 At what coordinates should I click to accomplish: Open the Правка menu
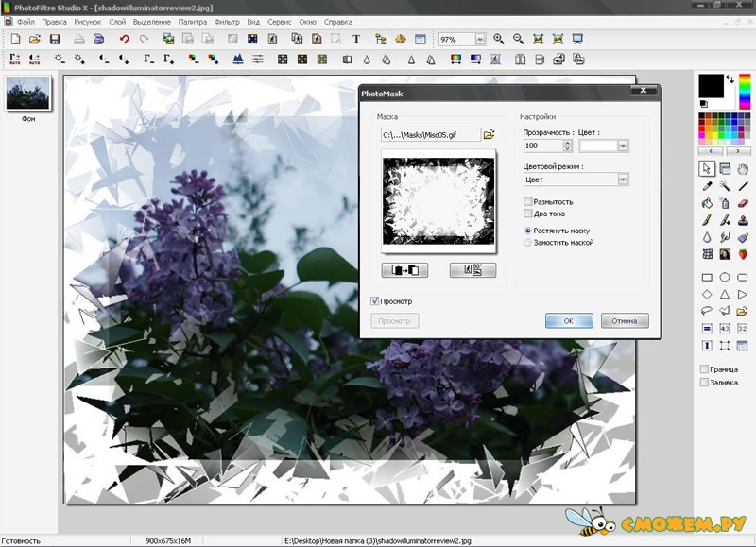54,22
